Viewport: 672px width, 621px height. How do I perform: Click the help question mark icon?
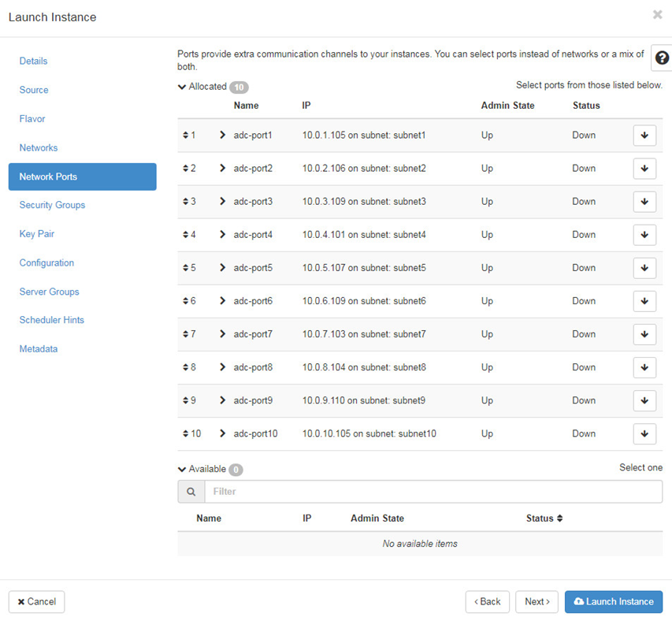point(662,58)
